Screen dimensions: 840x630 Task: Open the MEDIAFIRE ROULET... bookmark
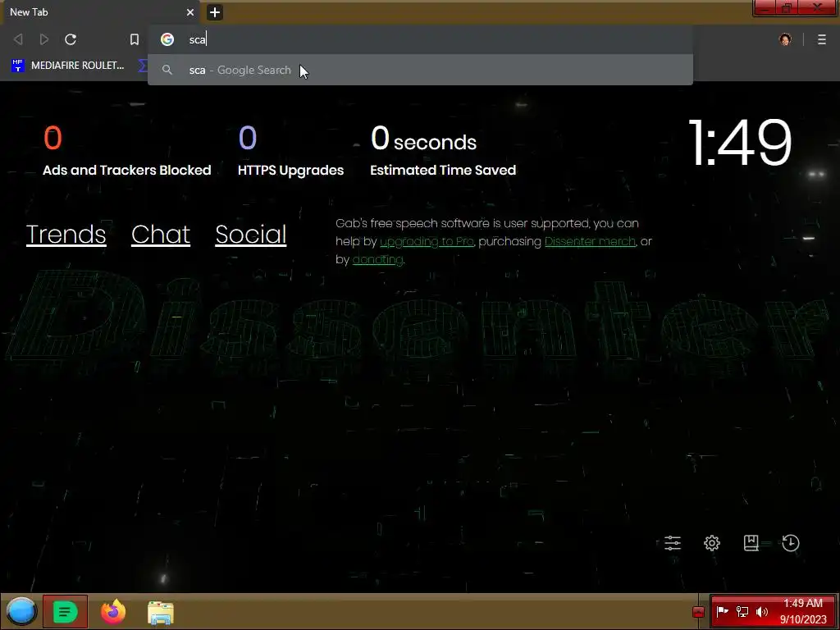67,66
